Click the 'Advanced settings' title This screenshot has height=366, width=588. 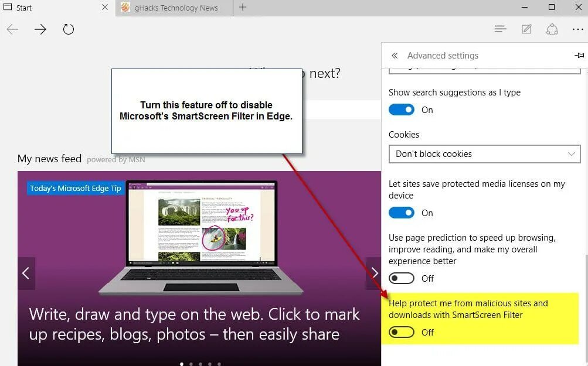443,56
